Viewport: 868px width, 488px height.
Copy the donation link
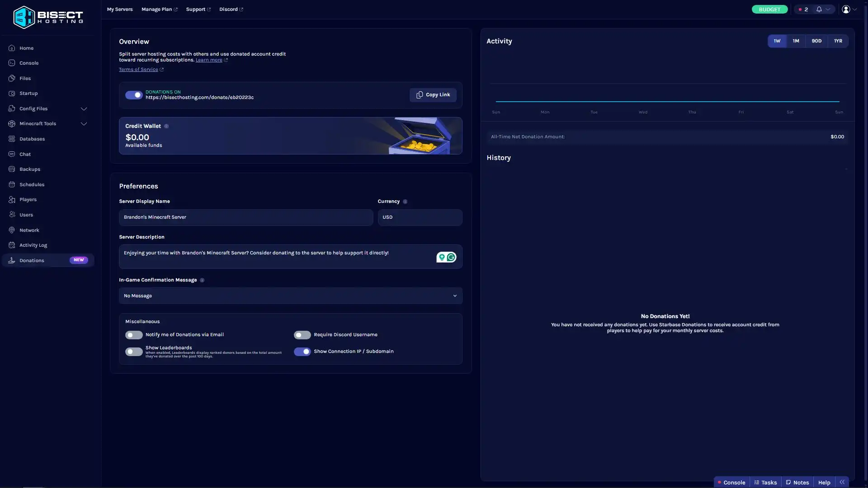(433, 95)
